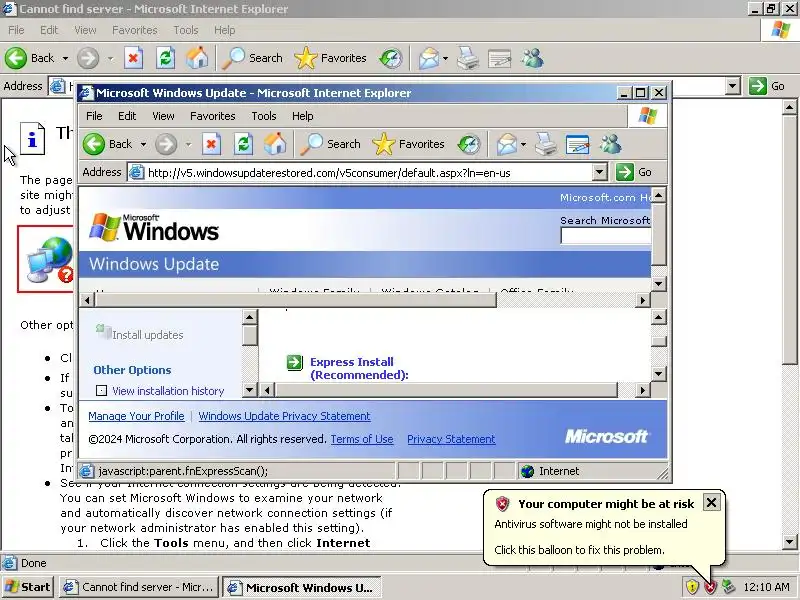The height and width of the screenshot is (600, 800).
Task: Click Microsoft.com Home link in banner
Action: [x=605, y=197]
